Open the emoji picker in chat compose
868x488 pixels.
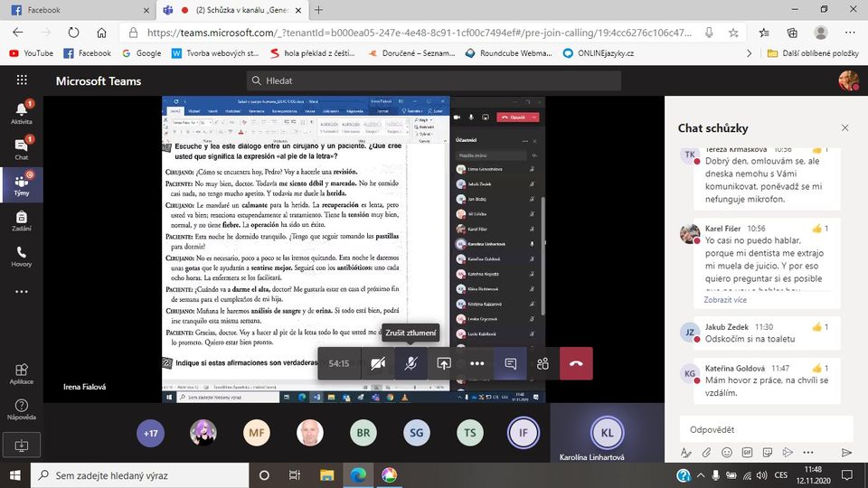click(727, 453)
